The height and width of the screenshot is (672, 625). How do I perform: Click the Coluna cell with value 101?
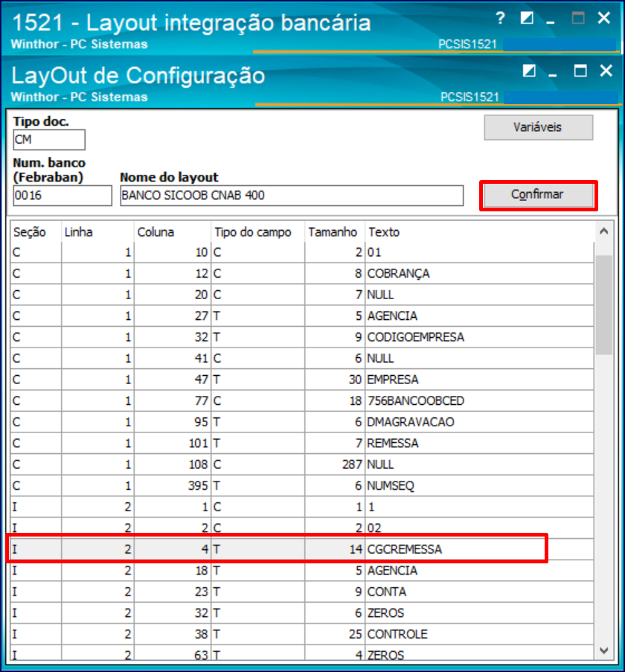pyautogui.click(x=173, y=443)
